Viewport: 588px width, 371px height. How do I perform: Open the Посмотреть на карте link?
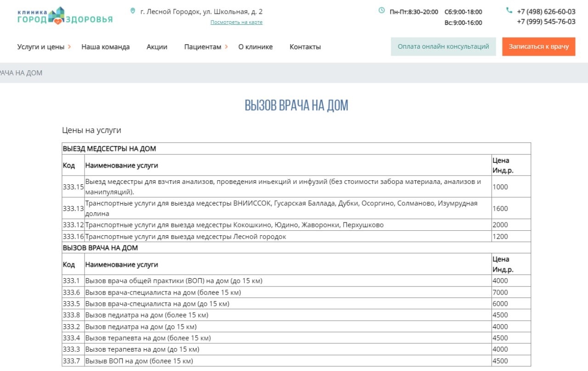[x=237, y=22]
